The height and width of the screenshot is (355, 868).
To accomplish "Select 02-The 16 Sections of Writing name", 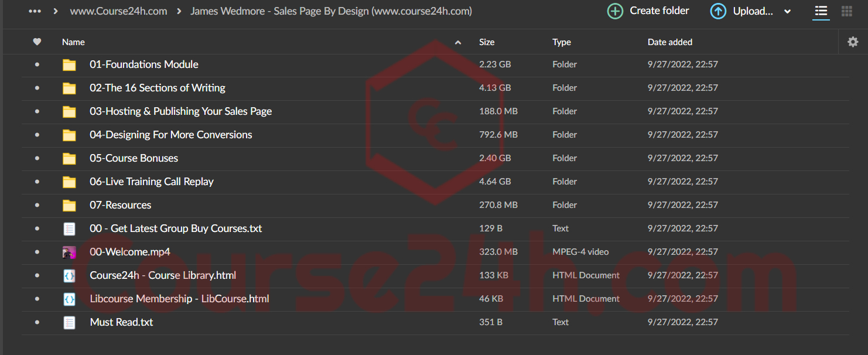I will point(158,88).
